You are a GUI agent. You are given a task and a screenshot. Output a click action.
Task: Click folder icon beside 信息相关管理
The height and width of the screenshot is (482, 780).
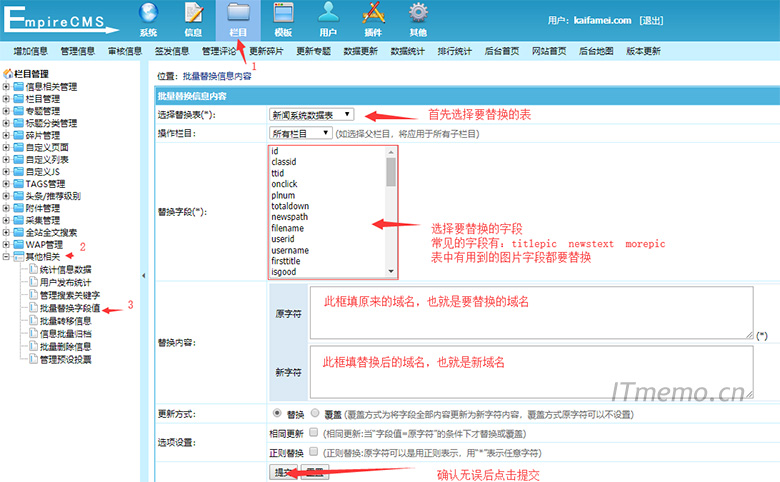18,87
